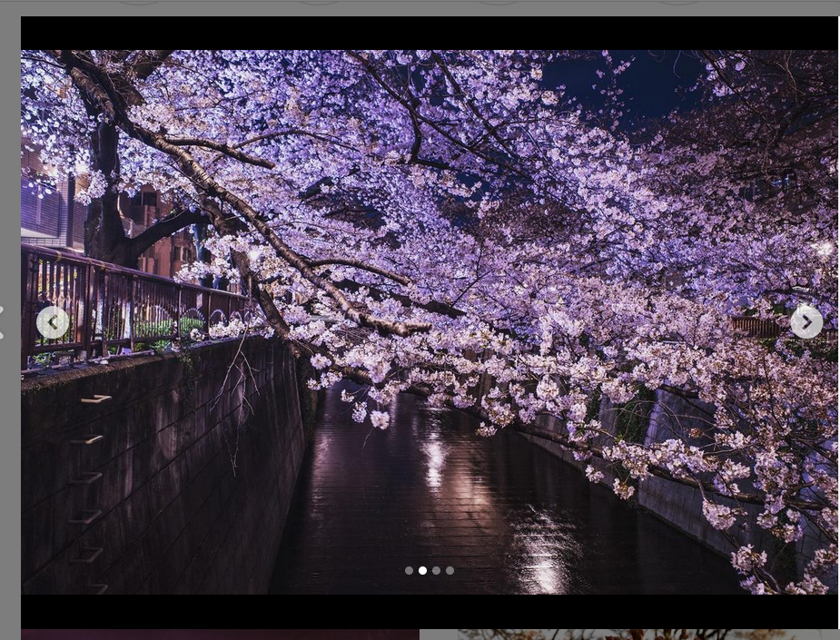
Task: Click the black bar below the carousel dots
Action: click(429, 611)
